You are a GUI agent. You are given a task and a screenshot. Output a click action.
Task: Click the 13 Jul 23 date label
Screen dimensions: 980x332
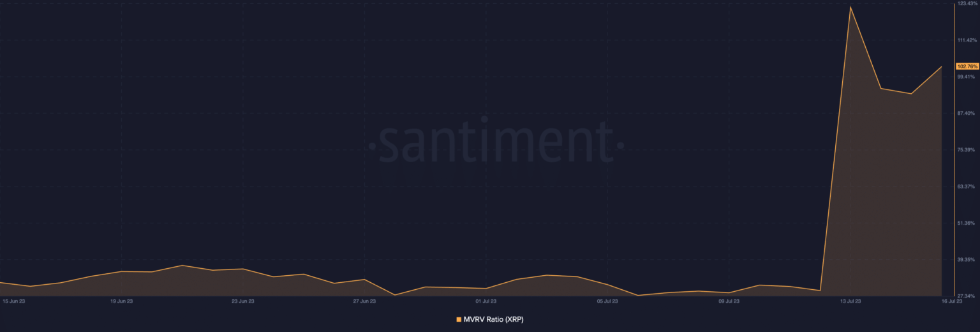coord(850,300)
